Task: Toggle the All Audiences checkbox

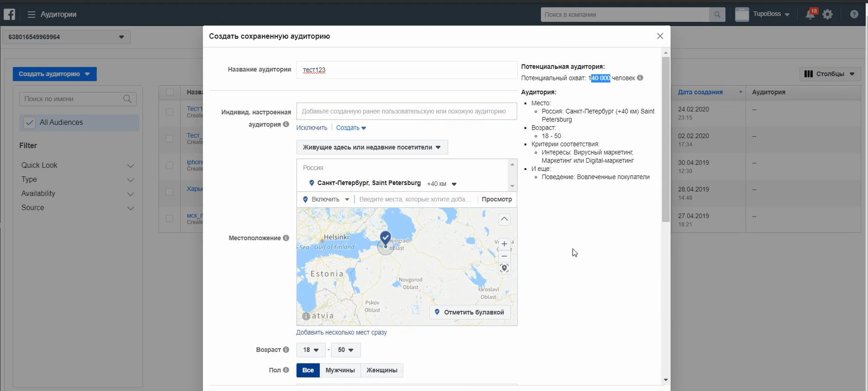Action: tap(29, 122)
